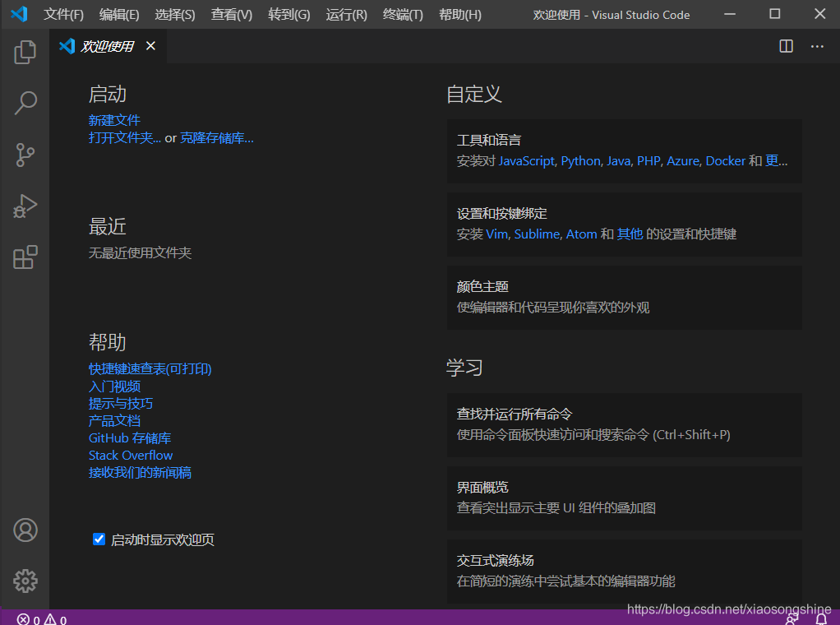Open the 终端(T) menu

[403, 15]
